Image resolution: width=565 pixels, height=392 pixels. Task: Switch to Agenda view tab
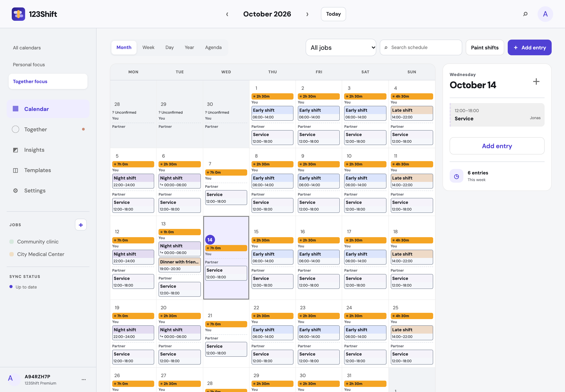pyautogui.click(x=213, y=47)
